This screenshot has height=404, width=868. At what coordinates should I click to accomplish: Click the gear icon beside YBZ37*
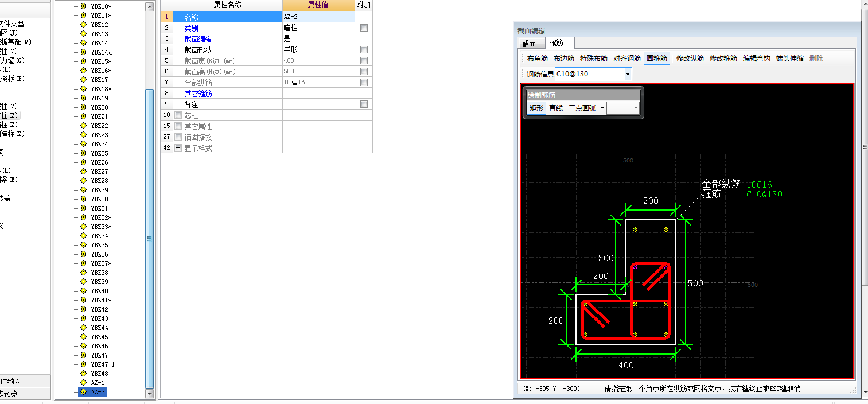(x=83, y=263)
